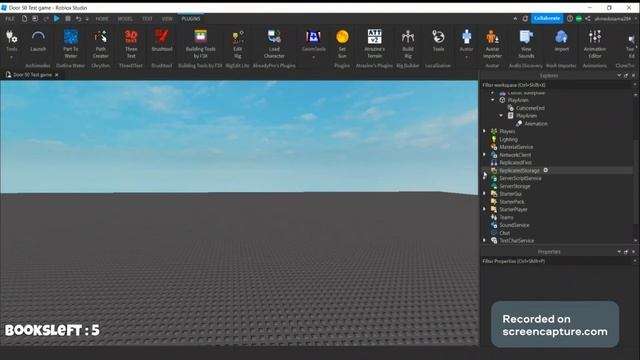Select MaterialService in Explorer

point(516,147)
